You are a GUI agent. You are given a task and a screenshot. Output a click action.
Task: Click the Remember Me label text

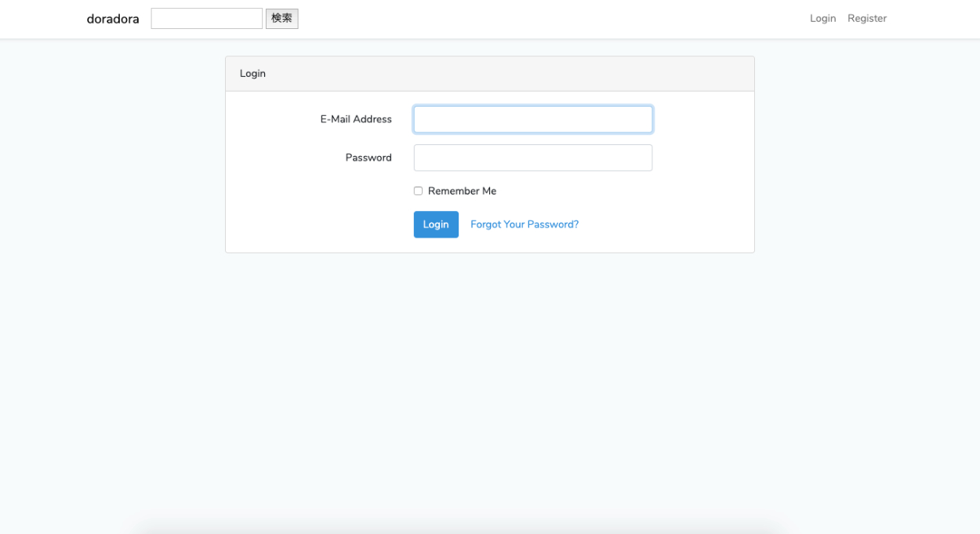[462, 191]
